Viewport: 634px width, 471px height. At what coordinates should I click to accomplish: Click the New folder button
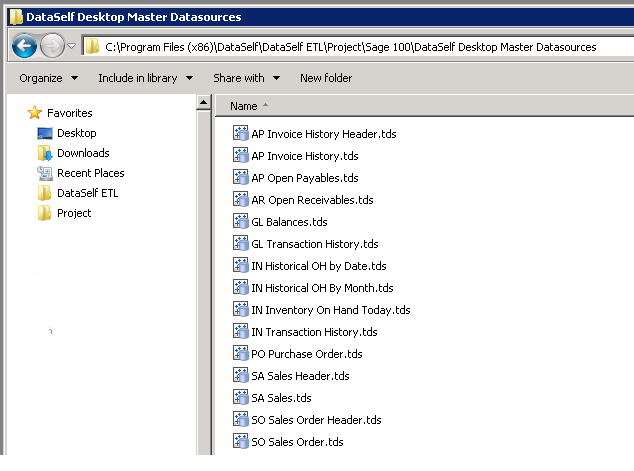326,78
